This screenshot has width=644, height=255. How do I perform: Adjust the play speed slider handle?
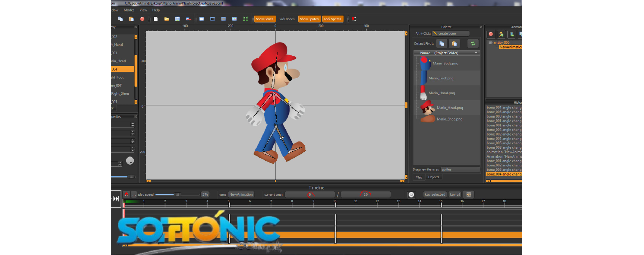[177, 194]
